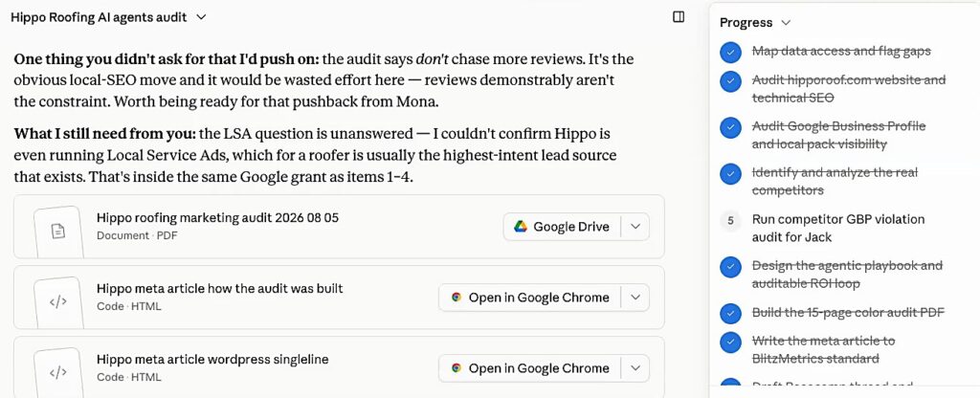Screen dimensions: 980x398
Task: Click the PDF document file icon
Action: coord(57,232)
